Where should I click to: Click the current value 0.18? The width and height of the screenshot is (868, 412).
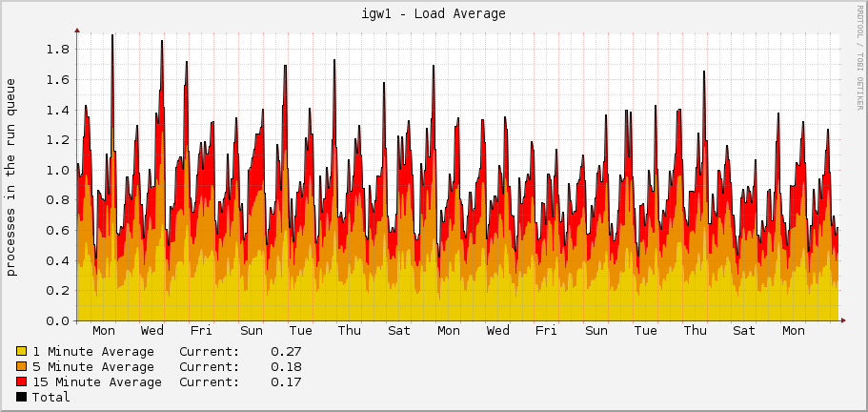pyautogui.click(x=286, y=366)
